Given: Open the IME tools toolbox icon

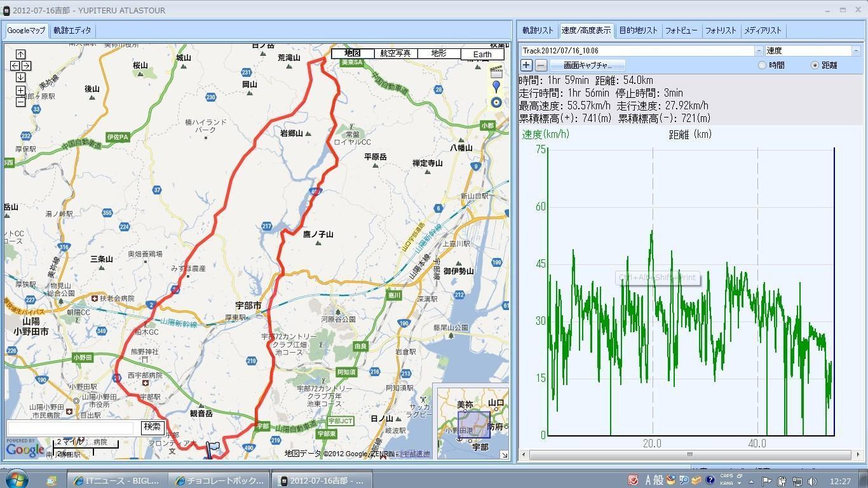Looking at the screenshot, I should point(696,480).
